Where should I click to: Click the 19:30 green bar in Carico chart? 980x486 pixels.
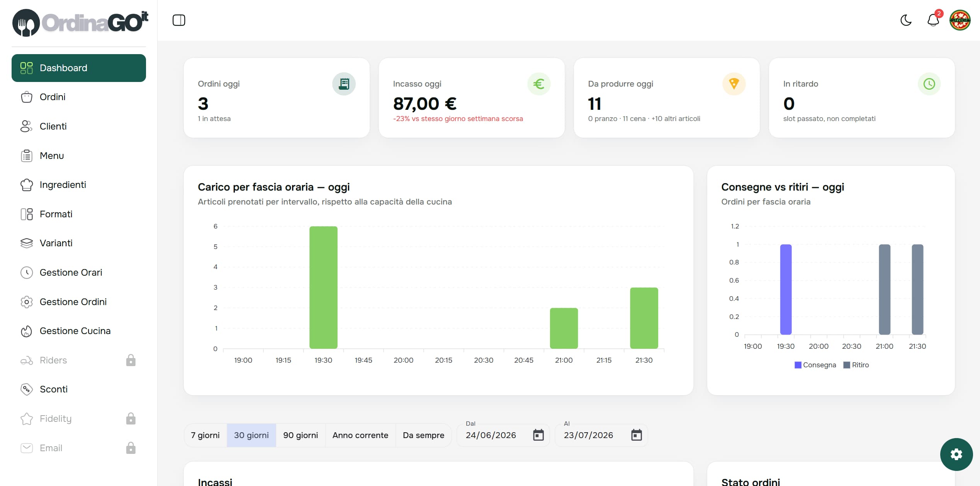tap(323, 288)
